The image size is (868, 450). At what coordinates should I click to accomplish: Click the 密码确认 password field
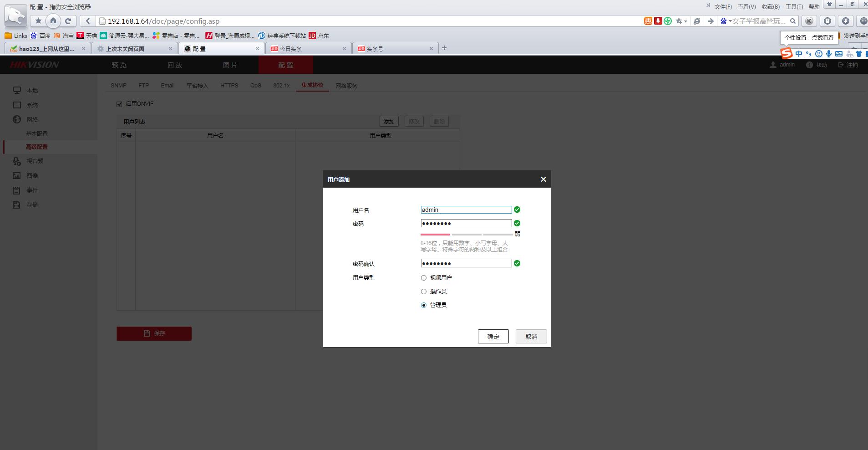(x=466, y=263)
